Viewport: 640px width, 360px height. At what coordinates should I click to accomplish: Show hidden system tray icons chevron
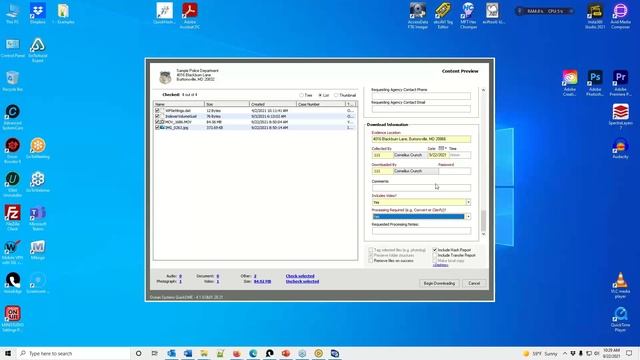coord(565,353)
